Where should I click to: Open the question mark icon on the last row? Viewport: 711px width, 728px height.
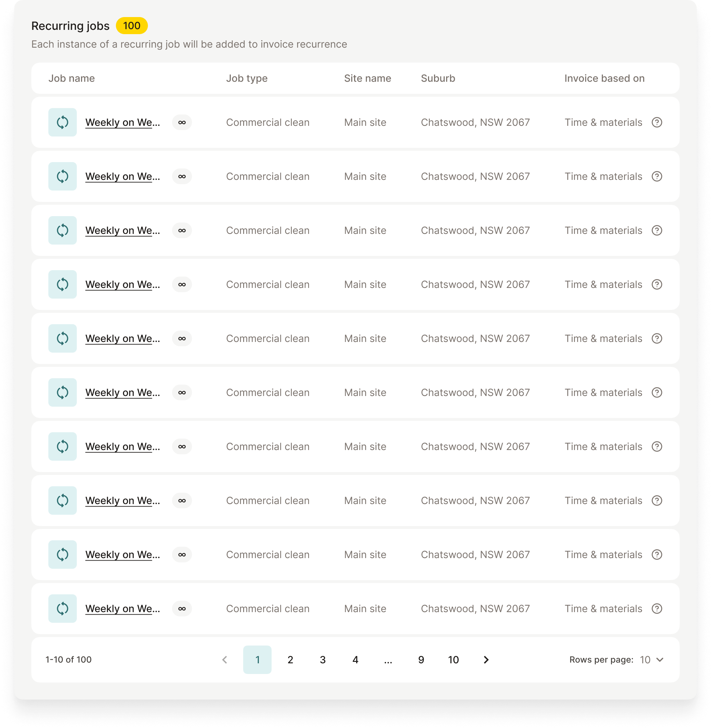coord(657,608)
